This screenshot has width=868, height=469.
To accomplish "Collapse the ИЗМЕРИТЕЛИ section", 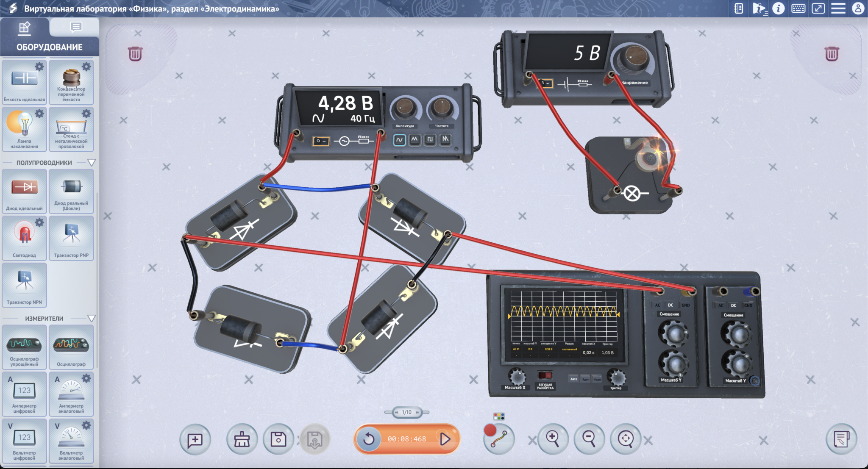I will (x=91, y=319).
